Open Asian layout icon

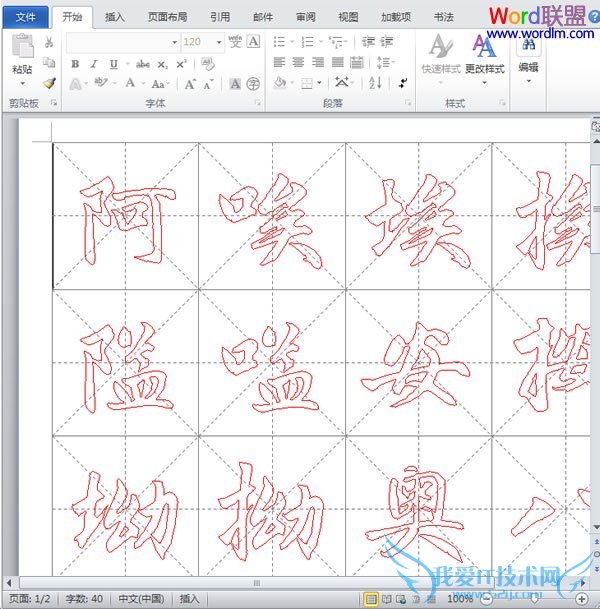click(x=342, y=82)
